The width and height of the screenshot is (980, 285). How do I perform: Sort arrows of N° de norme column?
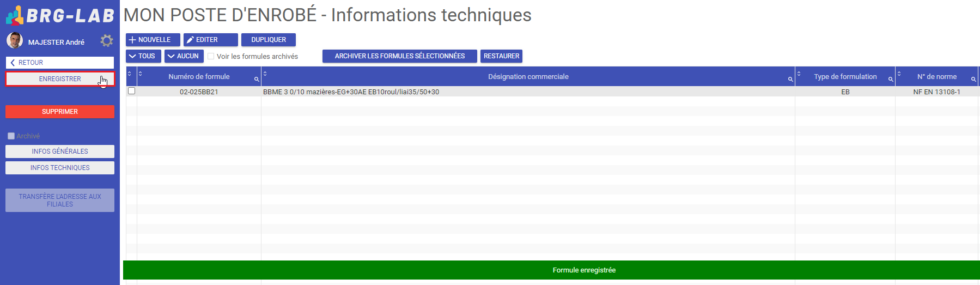point(899,73)
